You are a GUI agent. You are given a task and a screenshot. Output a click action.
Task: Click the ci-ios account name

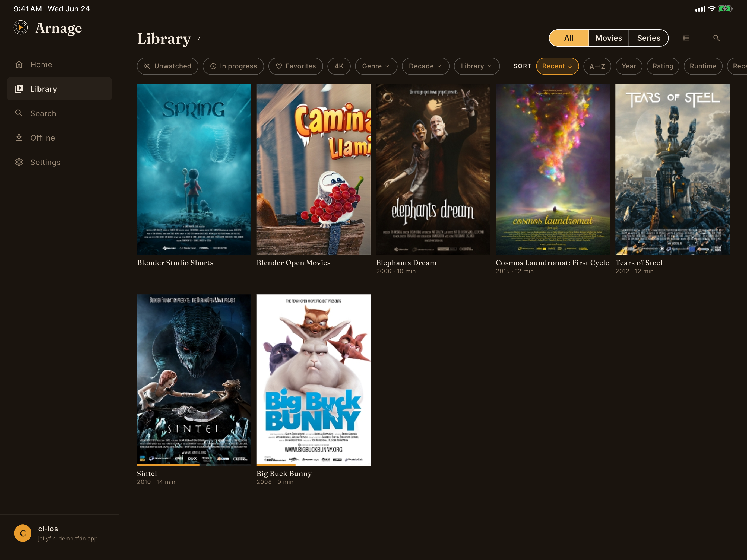pyautogui.click(x=48, y=529)
